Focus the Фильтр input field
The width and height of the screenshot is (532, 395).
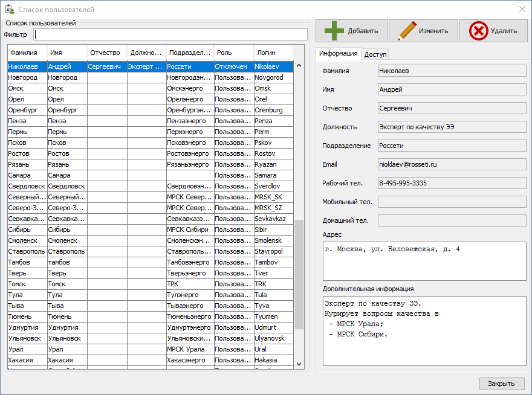point(170,34)
